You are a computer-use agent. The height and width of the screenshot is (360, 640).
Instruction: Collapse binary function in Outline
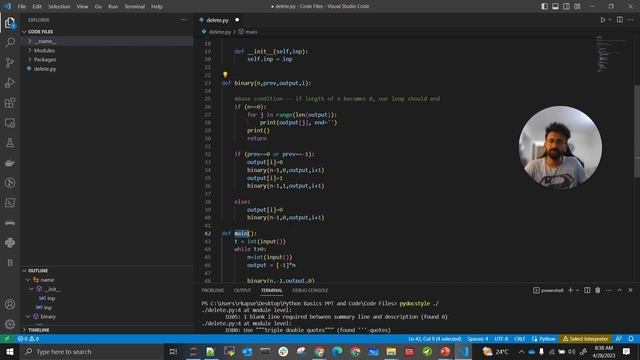point(28,316)
